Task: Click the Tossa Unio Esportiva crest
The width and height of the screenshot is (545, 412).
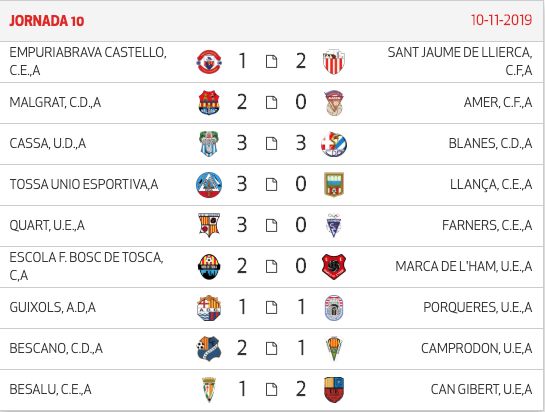Action: [209, 185]
